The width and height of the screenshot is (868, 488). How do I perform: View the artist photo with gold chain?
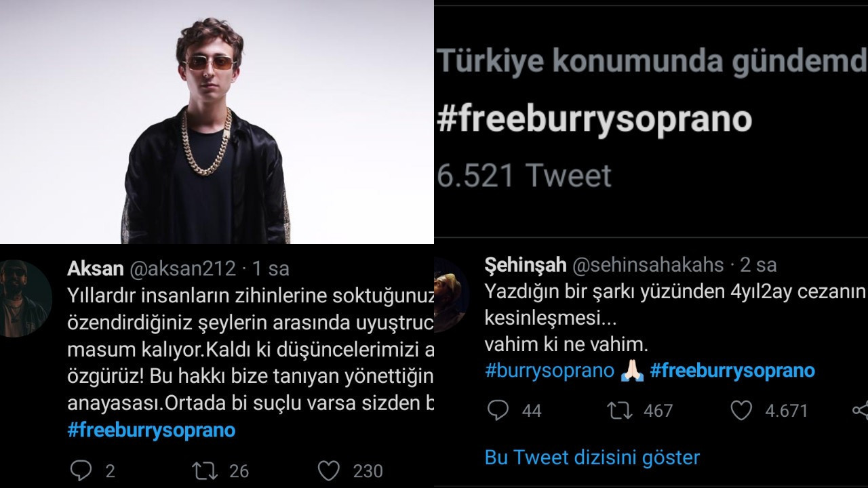[217, 122]
